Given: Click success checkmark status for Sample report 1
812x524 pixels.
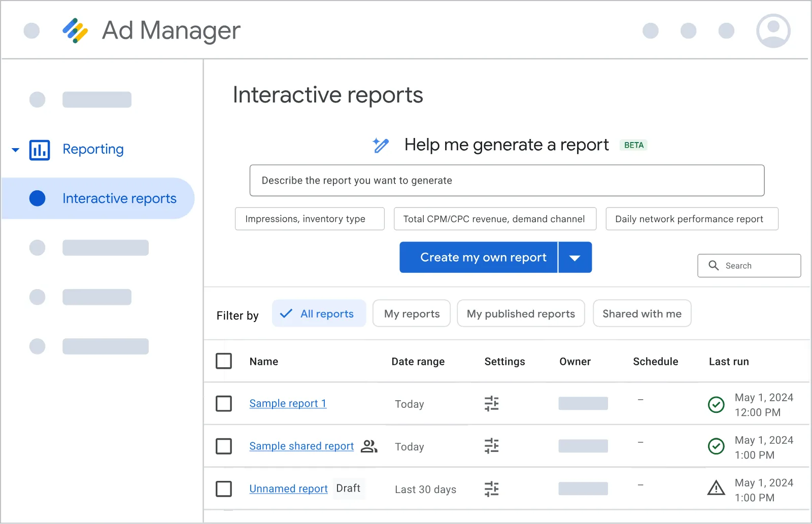Looking at the screenshot, I should pos(716,404).
